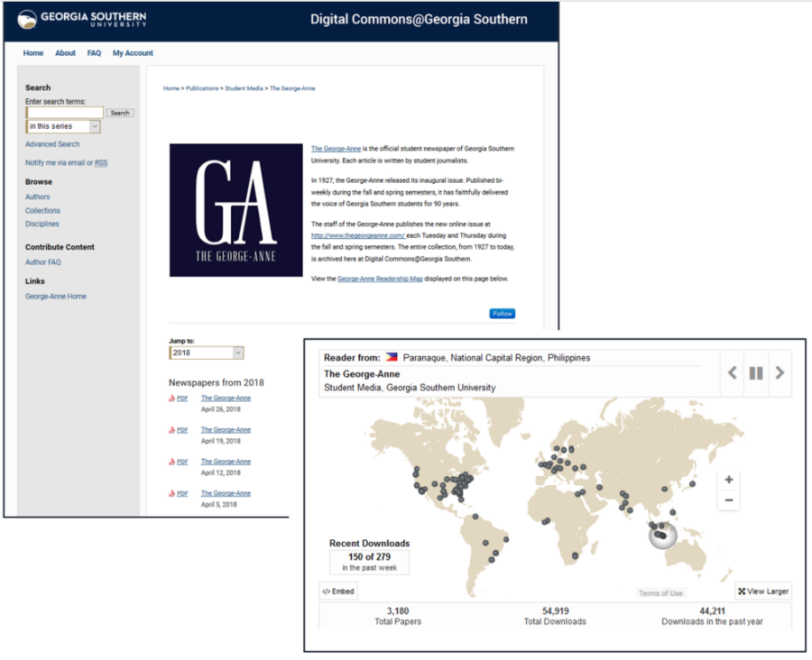Pause the readership map animation
The width and height of the screenshot is (812, 660).
756,372
